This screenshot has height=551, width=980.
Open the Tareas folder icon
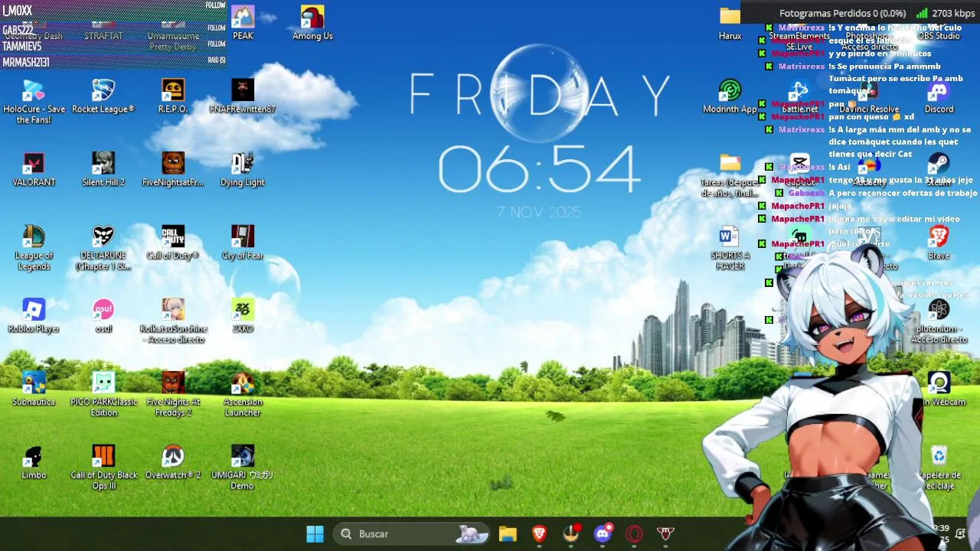730,174
